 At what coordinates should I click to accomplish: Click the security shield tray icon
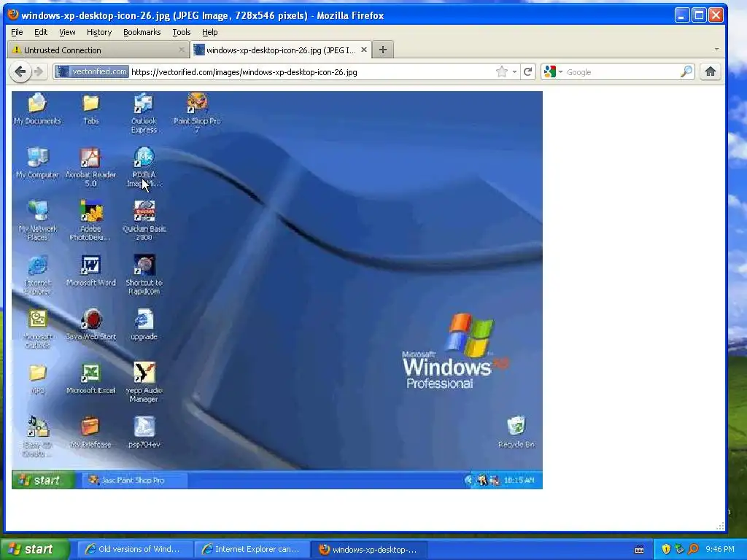(666, 549)
